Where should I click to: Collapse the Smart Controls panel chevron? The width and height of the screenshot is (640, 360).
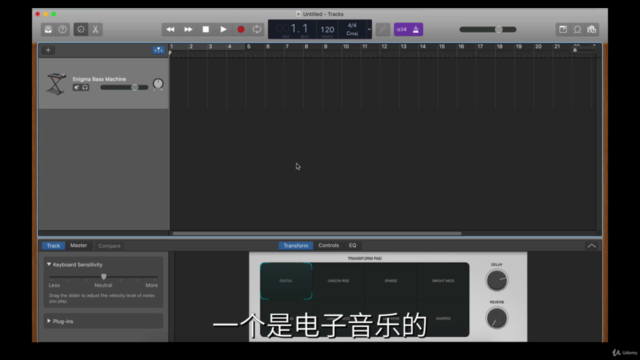591,246
